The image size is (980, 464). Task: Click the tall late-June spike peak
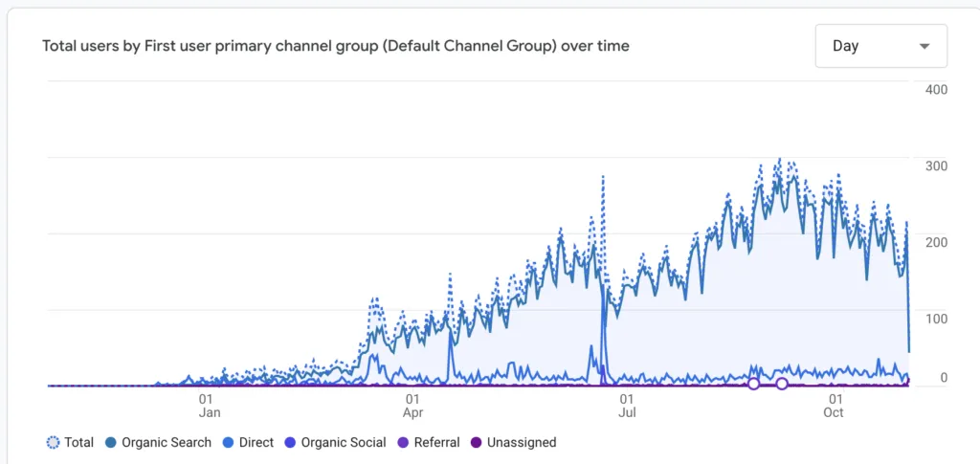[x=603, y=177]
